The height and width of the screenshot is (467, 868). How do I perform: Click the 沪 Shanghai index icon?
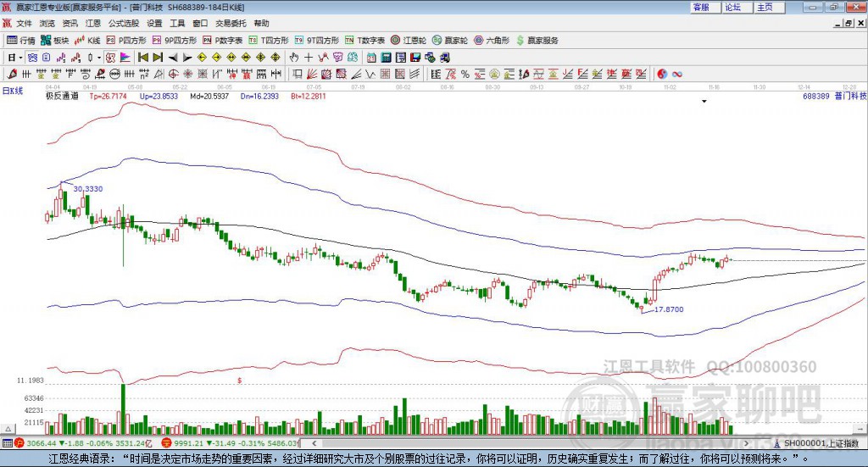click(x=19, y=443)
